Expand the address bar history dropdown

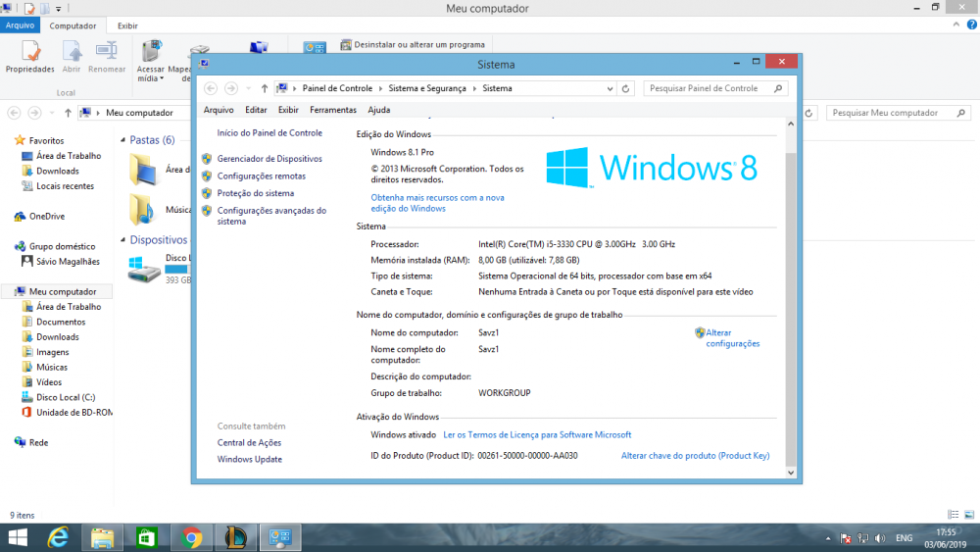[609, 88]
